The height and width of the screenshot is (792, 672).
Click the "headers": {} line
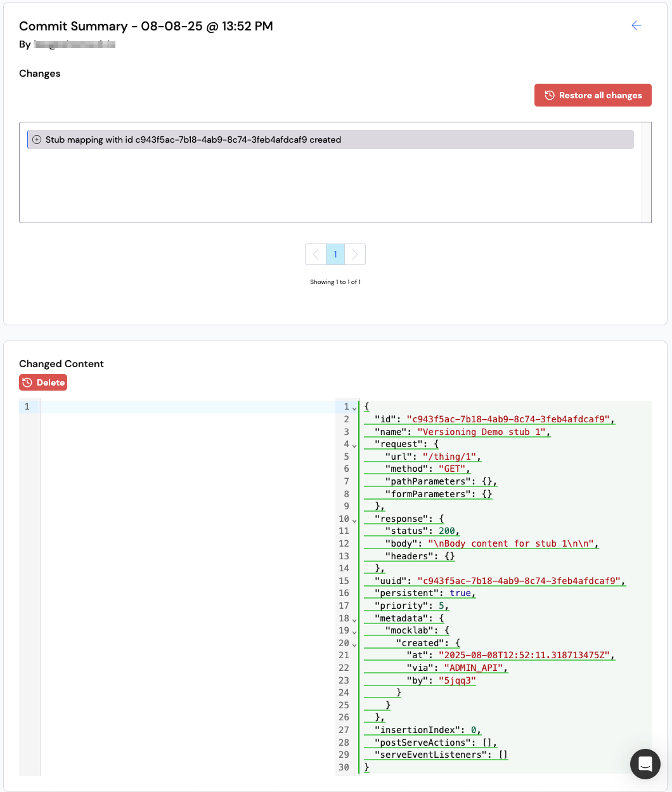point(420,556)
